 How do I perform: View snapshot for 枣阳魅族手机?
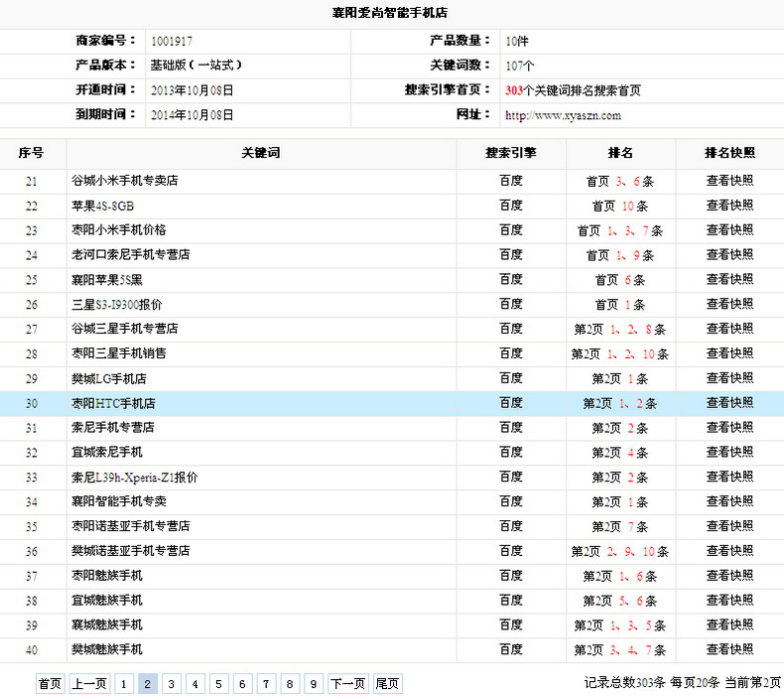tap(729, 576)
